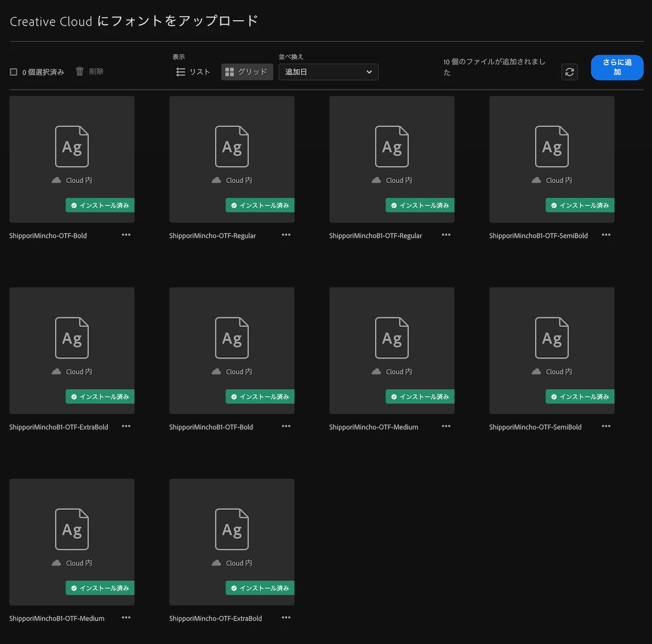This screenshot has width=652, height=644.
Task: Click the ShipporiMinchoB1-OTF-Regular file name
Action: click(x=376, y=236)
